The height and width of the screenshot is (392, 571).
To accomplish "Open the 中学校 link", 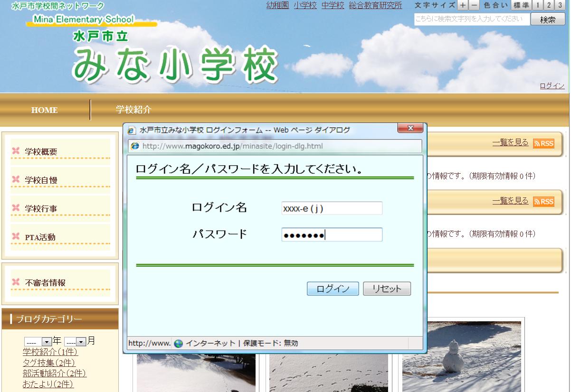I will [333, 5].
